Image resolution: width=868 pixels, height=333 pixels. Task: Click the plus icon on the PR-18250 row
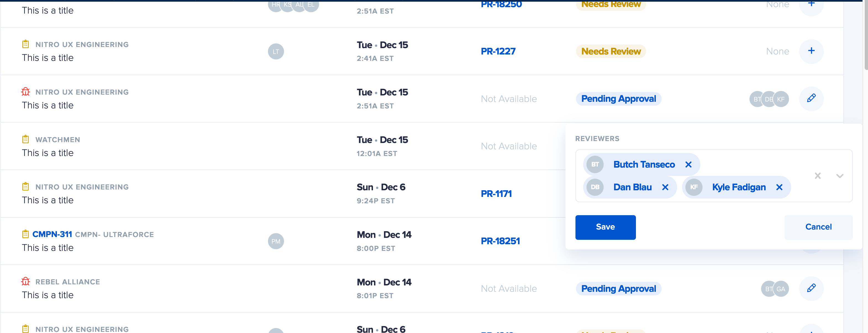tap(811, 4)
